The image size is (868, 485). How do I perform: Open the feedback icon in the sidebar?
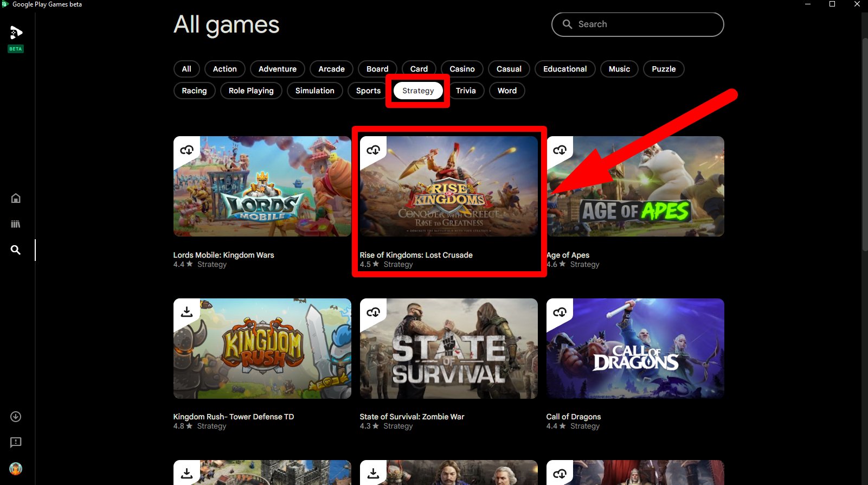[16, 443]
